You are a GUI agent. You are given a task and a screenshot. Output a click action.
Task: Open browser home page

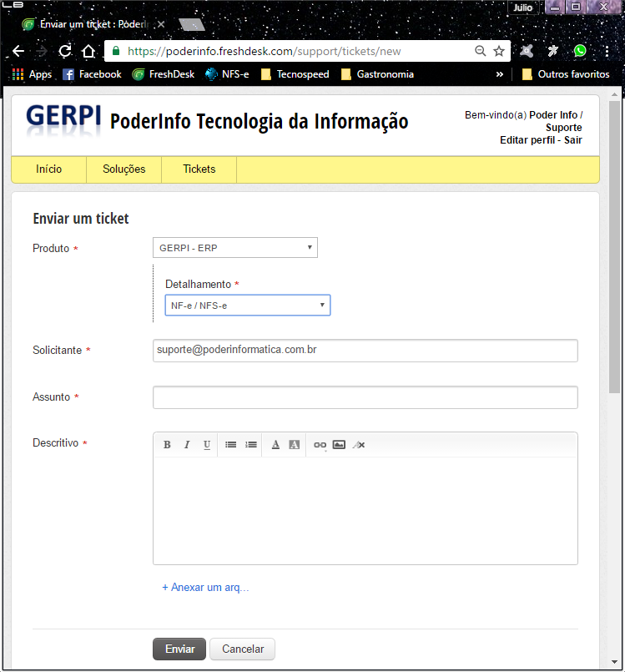point(88,52)
